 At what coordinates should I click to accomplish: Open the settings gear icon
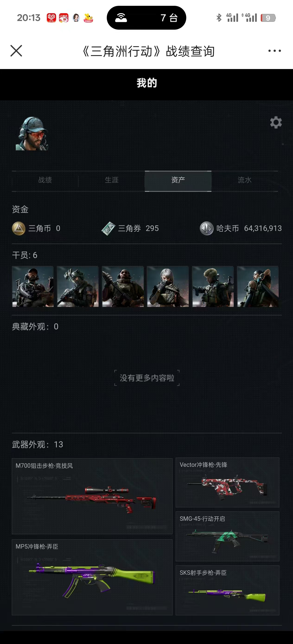click(276, 123)
